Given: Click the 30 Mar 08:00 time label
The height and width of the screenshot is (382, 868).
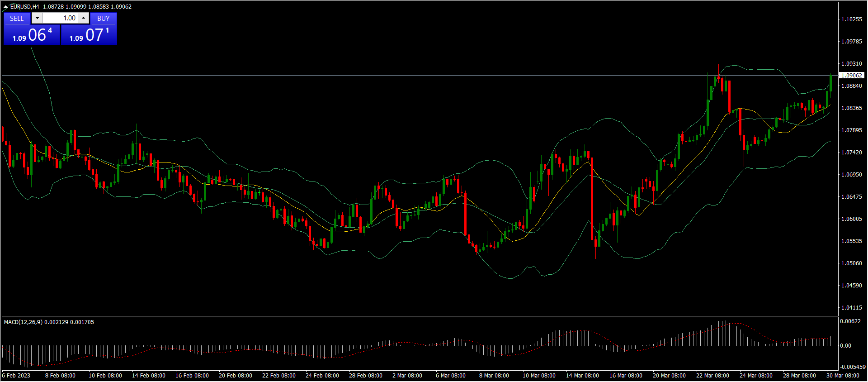Looking at the screenshot, I should 843,376.
